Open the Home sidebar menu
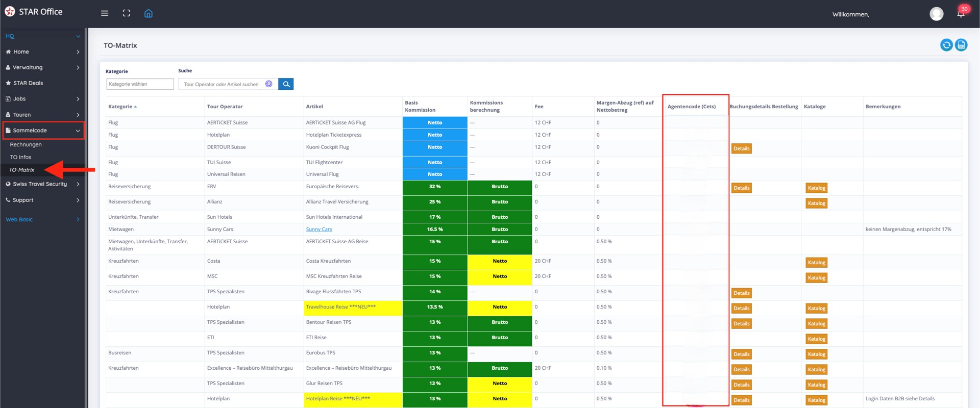 pos(43,52)
